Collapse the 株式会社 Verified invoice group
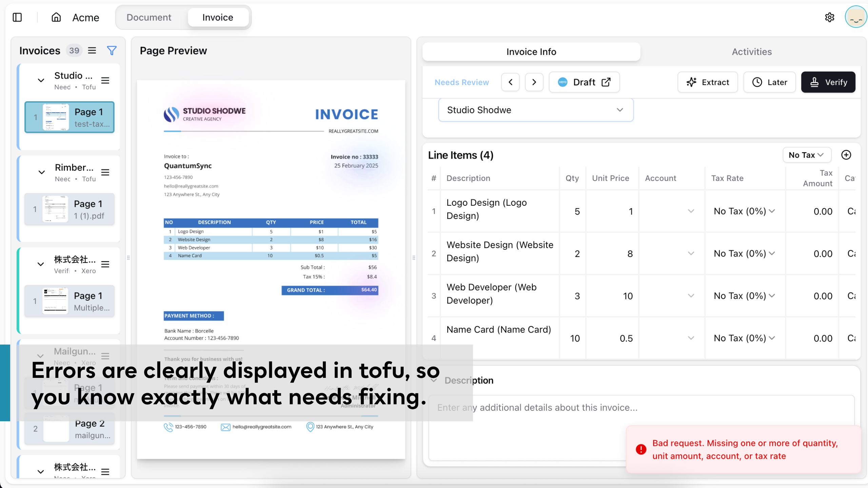The height and width of the screenshot is (488, 868). point(40,264)
